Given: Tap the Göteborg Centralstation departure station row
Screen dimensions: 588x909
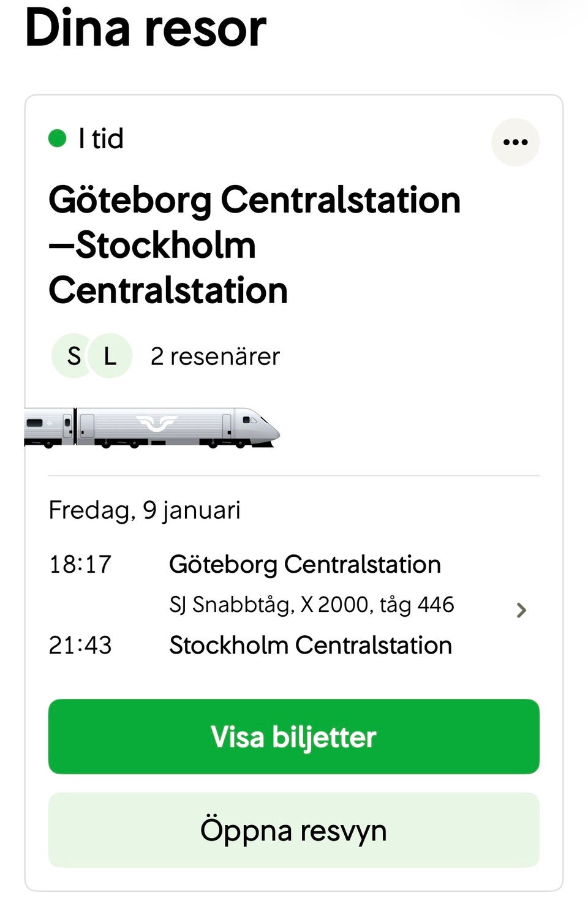Looking at the screenshot, I should click(x=304, y=564).
